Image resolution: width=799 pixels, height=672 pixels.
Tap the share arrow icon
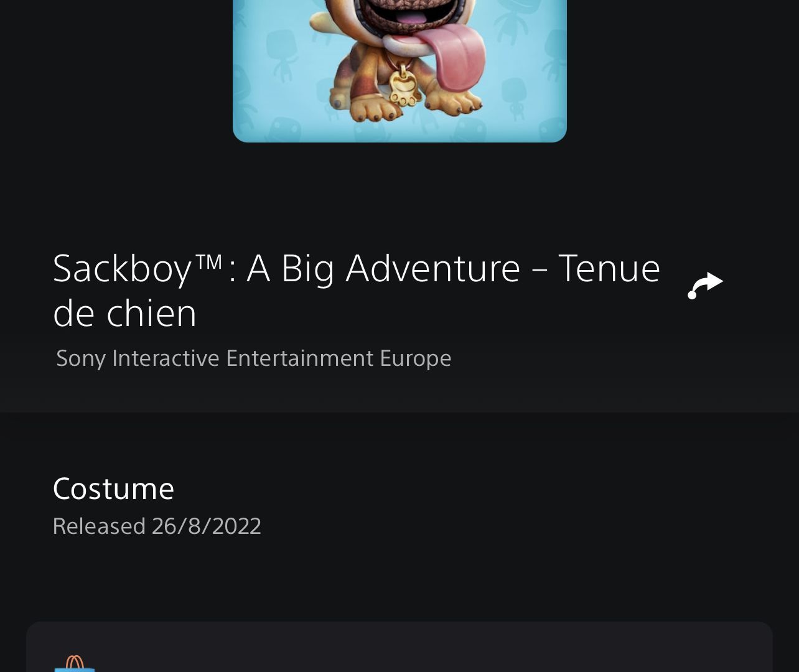tap(705, 286)
